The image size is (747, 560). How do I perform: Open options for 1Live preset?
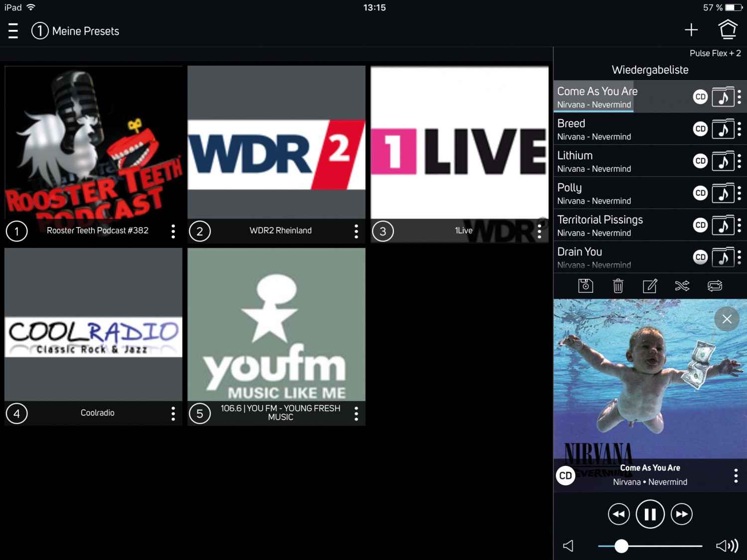[539, 231]
